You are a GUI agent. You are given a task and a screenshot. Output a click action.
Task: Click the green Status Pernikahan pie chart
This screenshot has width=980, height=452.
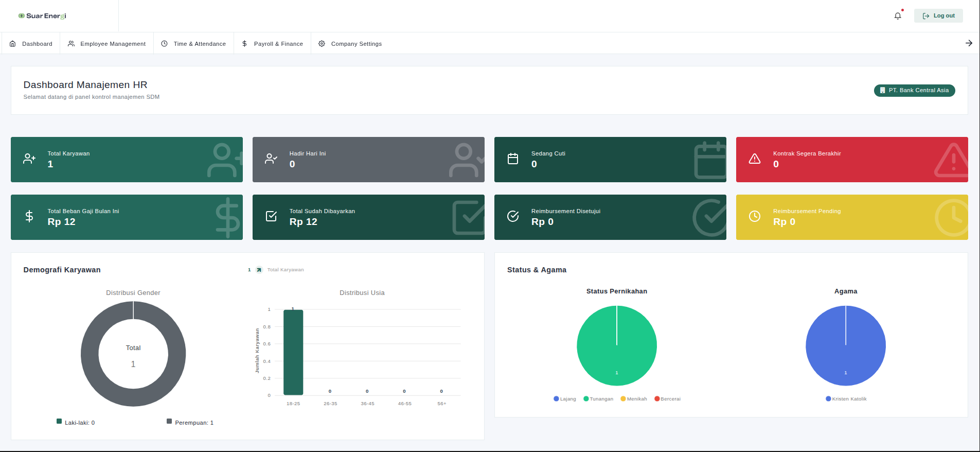click(617, 345)
